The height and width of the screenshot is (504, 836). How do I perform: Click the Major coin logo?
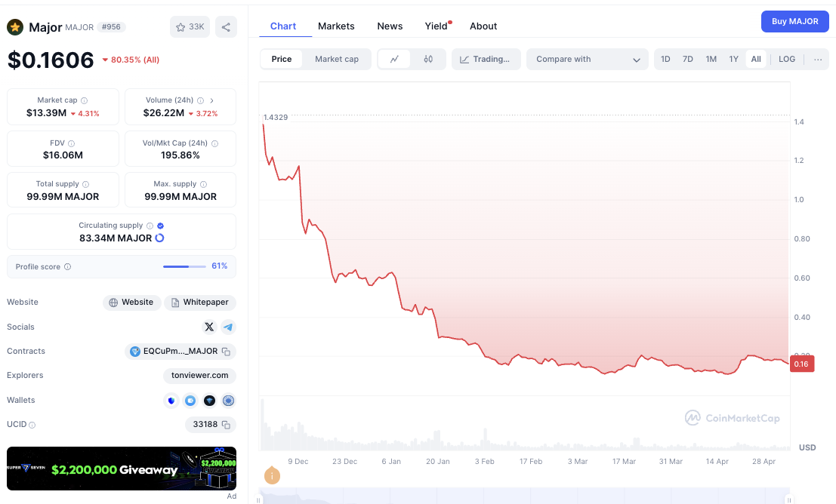point(15,26)
